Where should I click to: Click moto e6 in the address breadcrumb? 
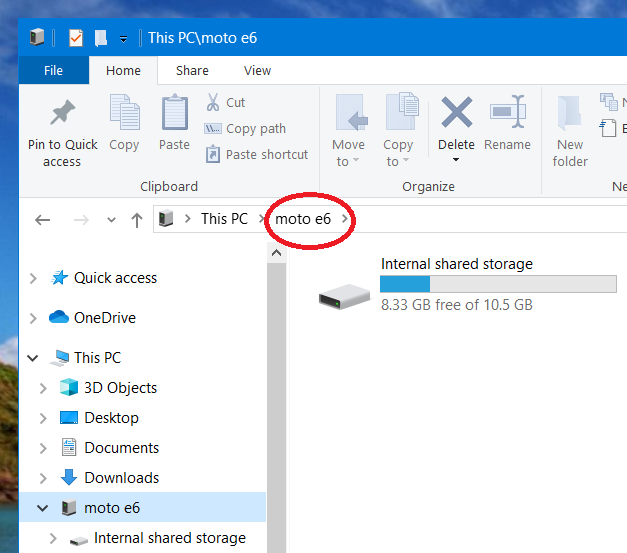[x=303, y=219]
